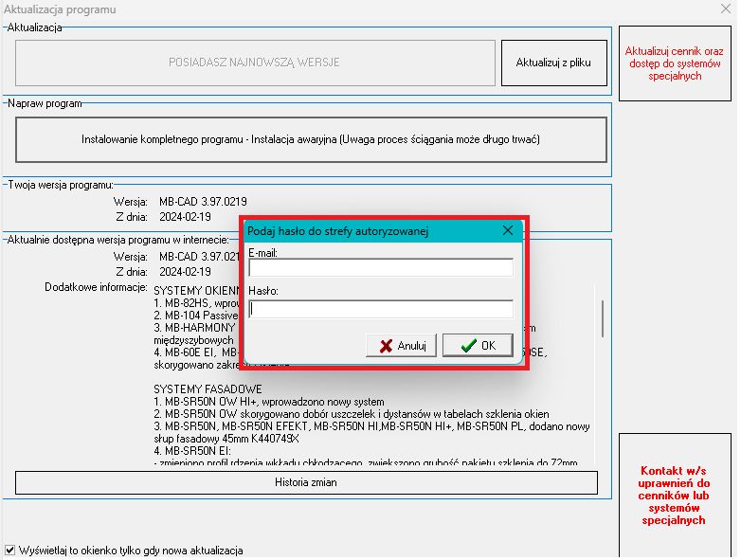Screen dimensions: 741x560
Task: Open 'Historia zmian' change log
Action: click(x=306, y=482)
